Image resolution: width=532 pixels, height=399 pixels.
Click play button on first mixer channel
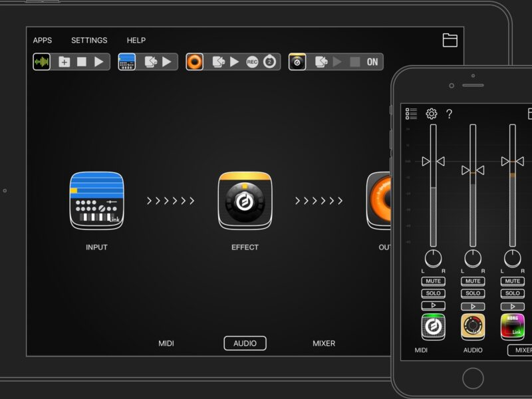(x=434, y=306)
